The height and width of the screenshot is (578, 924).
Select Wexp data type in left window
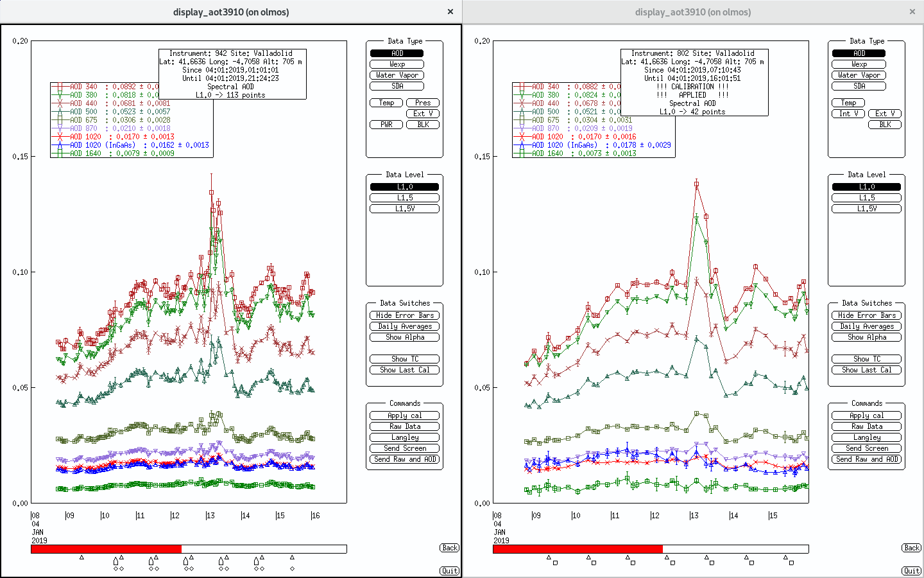397,64
